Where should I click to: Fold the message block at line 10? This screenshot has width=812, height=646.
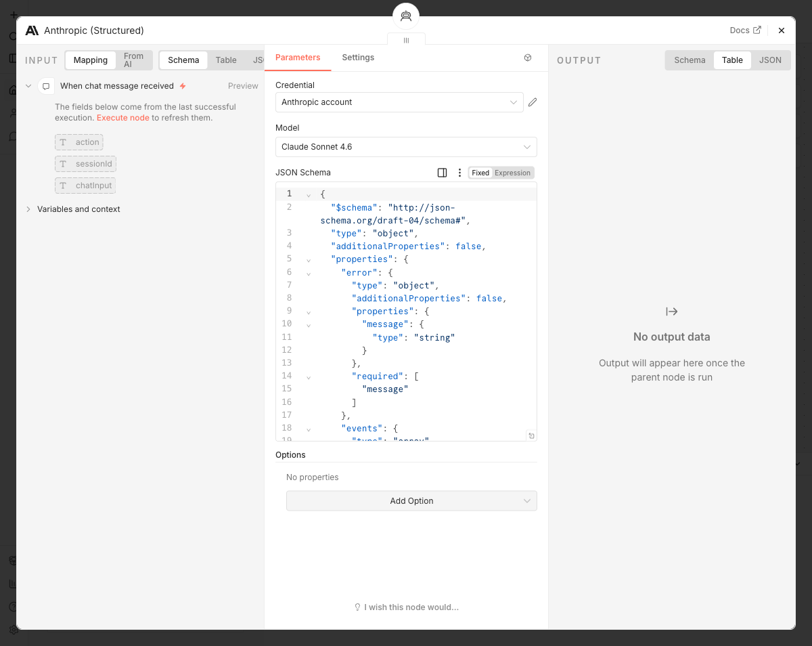click(x=309, y=324)
